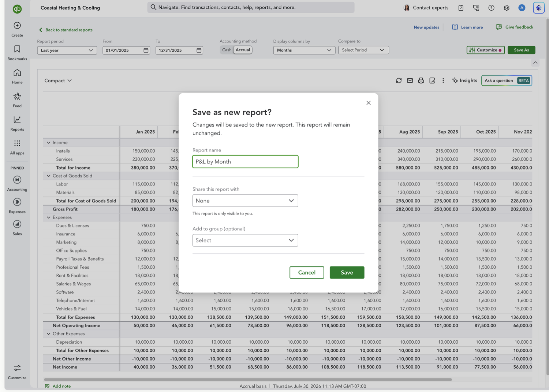Open Bookmarks in the left sidebar
Screen dimensions: 549x392
click(17, 53)
